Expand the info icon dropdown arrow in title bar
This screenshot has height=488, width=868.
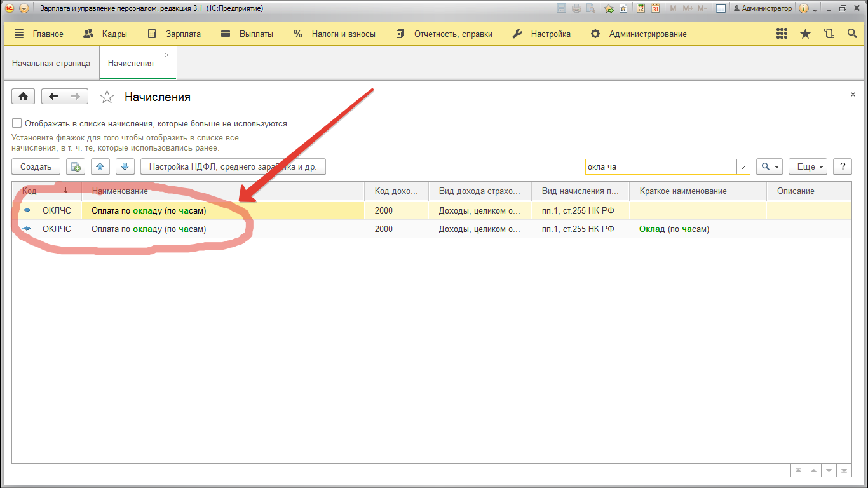pyautogui.click(x=815, y=9)
